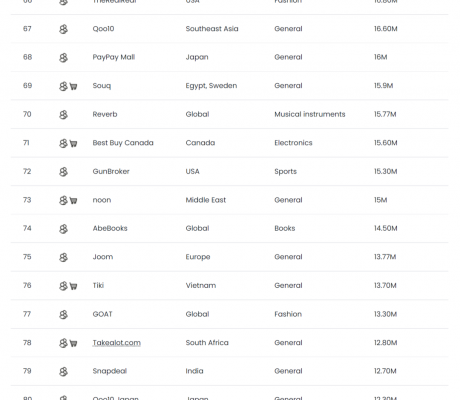Click Musical instruments category for Reverb
The width and height of the screenshot is (460, 400).
pos(310,114)
